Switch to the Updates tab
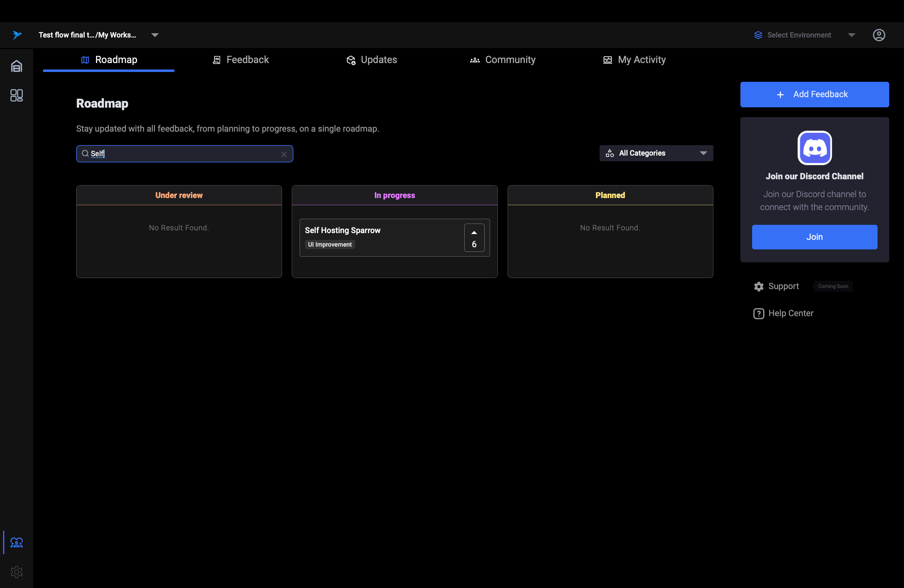 [x=371, y=60]
